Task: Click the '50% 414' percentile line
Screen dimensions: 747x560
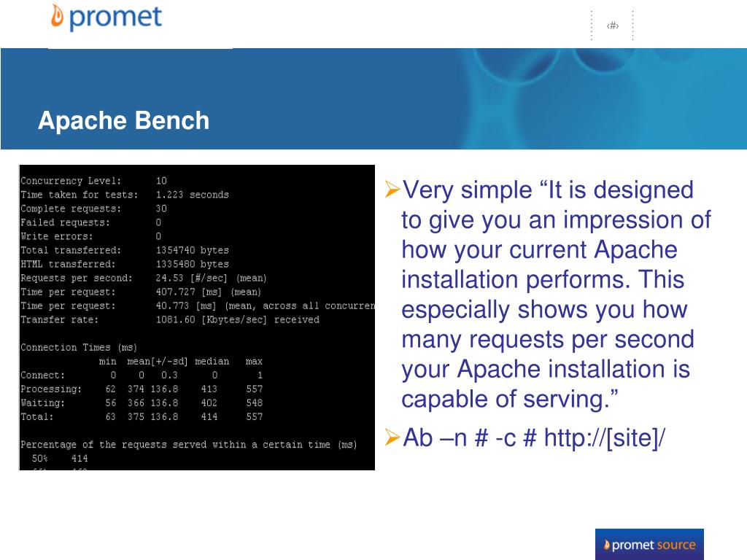Action: (60, 458)
